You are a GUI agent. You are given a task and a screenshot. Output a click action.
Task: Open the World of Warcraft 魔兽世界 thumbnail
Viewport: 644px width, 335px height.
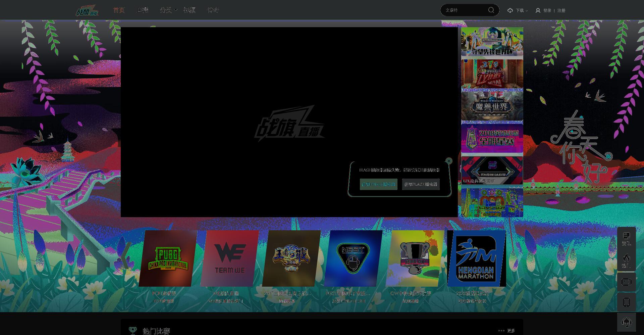click(492, 106)
